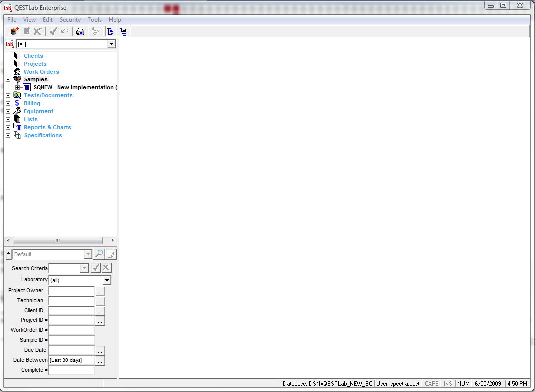Collapse the search panel with up arrow

[x=8, y=254]
